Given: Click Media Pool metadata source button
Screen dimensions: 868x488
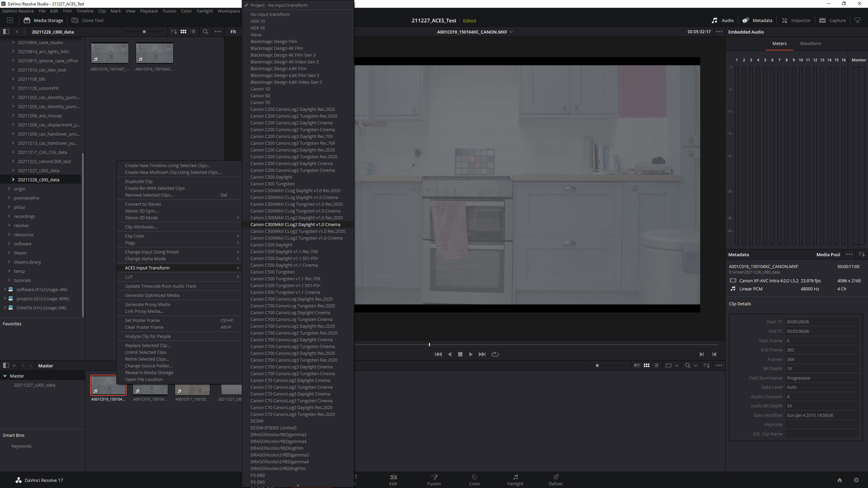Looking at the screenshot, I should 828,255.
